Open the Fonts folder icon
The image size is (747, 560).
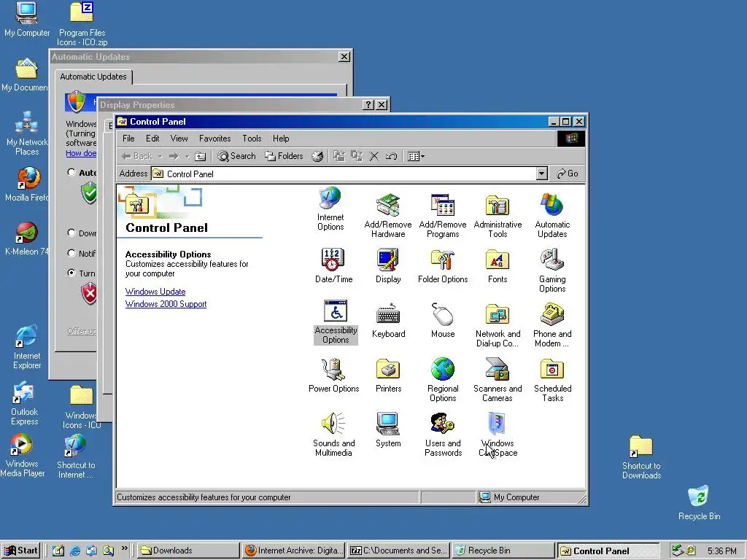point(498,265)
